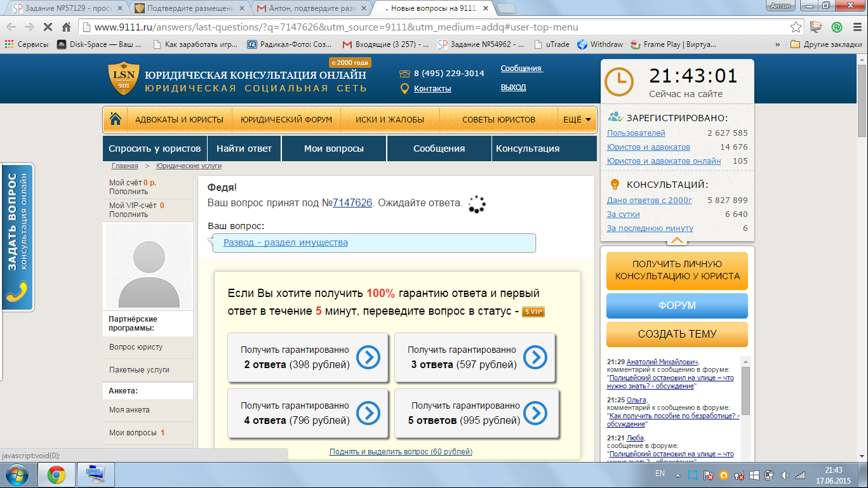Bookmark this page with the star icon
The image size is (868, 488).
[x=796, y=27]
